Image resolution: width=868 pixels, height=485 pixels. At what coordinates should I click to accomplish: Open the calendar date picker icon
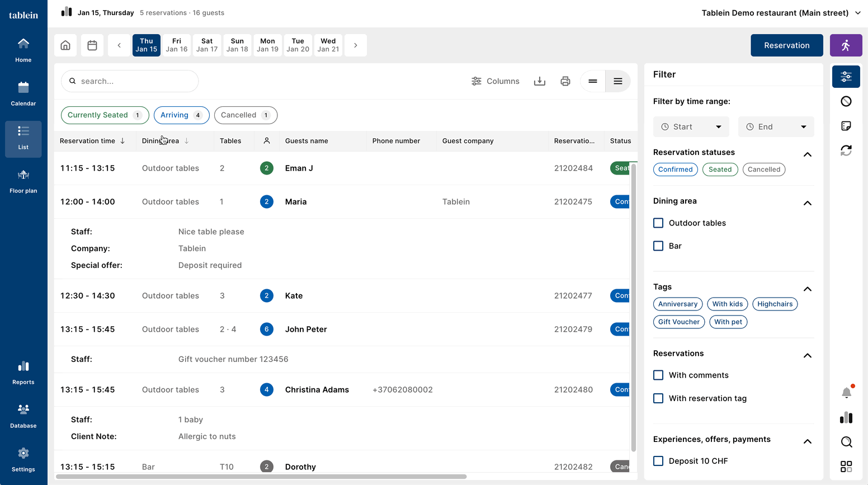(x=92, y=45)
